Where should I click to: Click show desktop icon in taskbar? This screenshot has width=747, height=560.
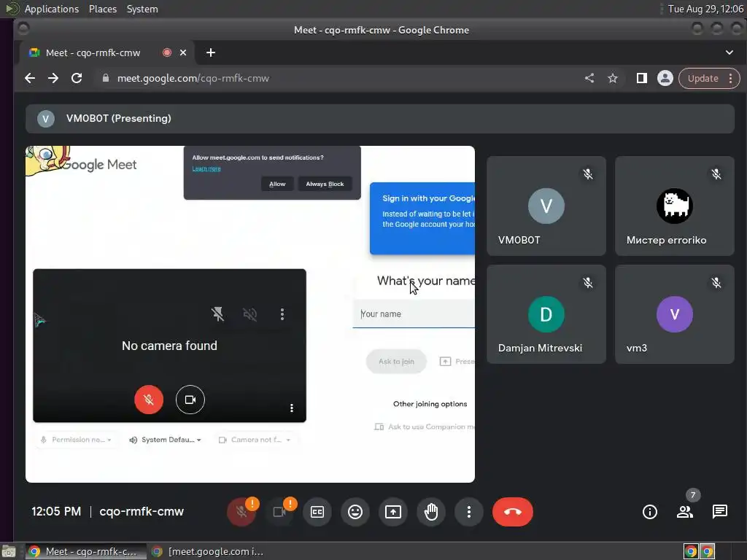tap(9, 552)
